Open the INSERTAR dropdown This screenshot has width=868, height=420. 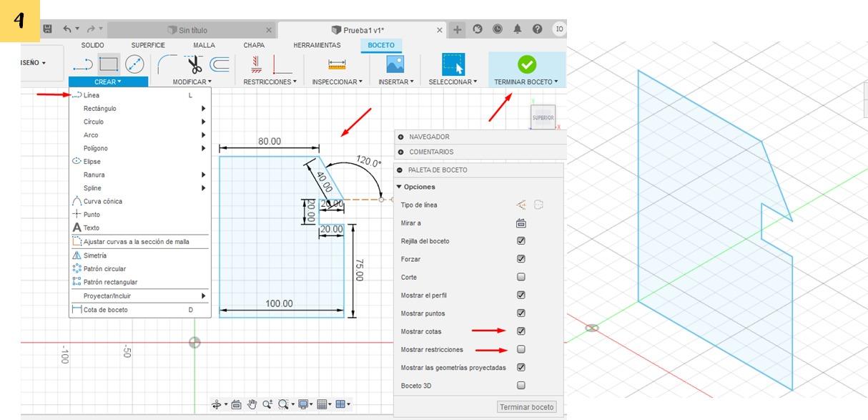(396, 82)
